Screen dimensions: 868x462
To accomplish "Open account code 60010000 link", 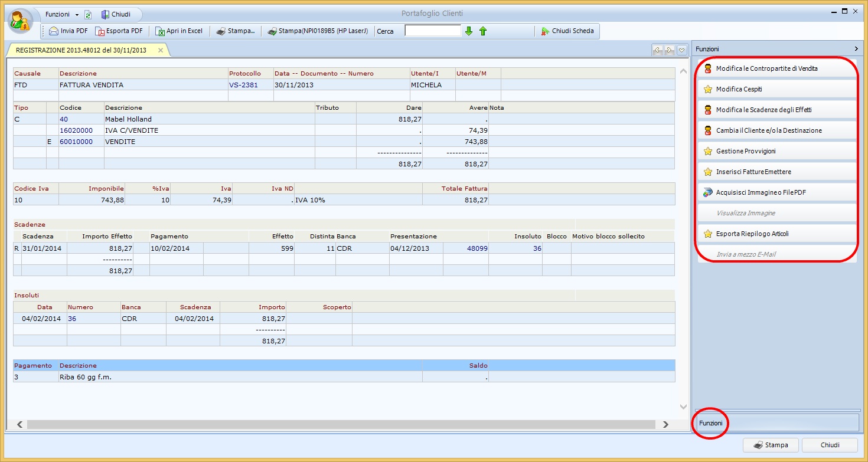I will 76,142.
